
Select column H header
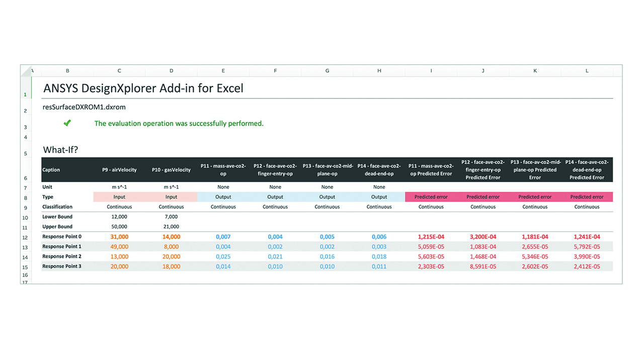pyautogui.click(x=379, y=71)
